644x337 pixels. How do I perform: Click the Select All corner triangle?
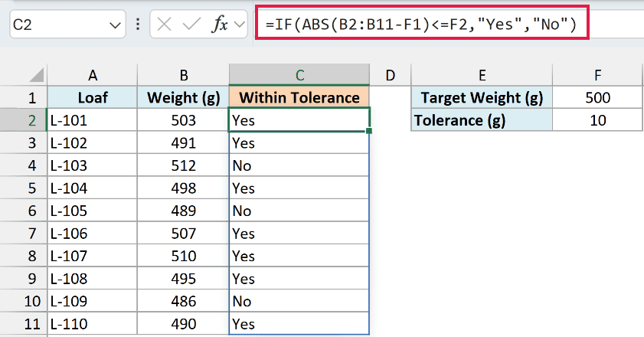(36, 75)
